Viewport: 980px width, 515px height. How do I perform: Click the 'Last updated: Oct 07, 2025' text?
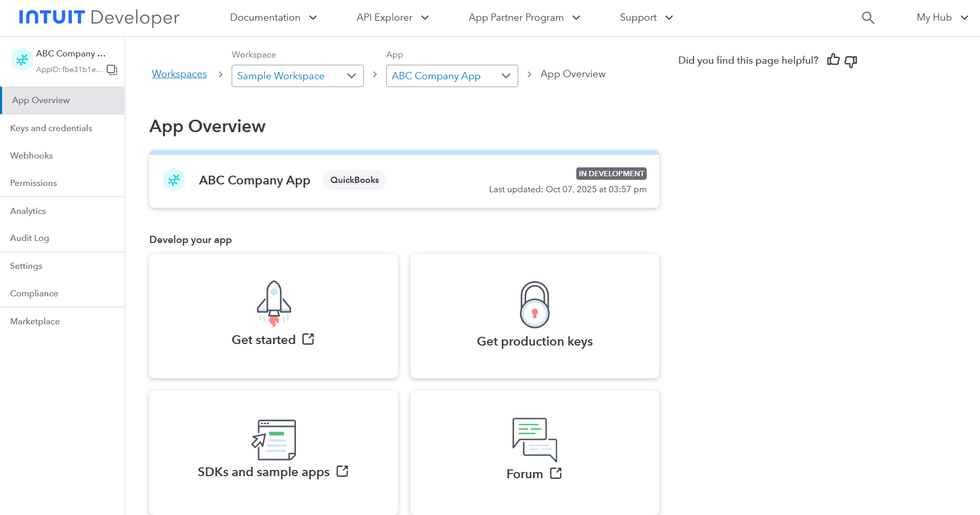pyautogui.click(x=568, y=190)
